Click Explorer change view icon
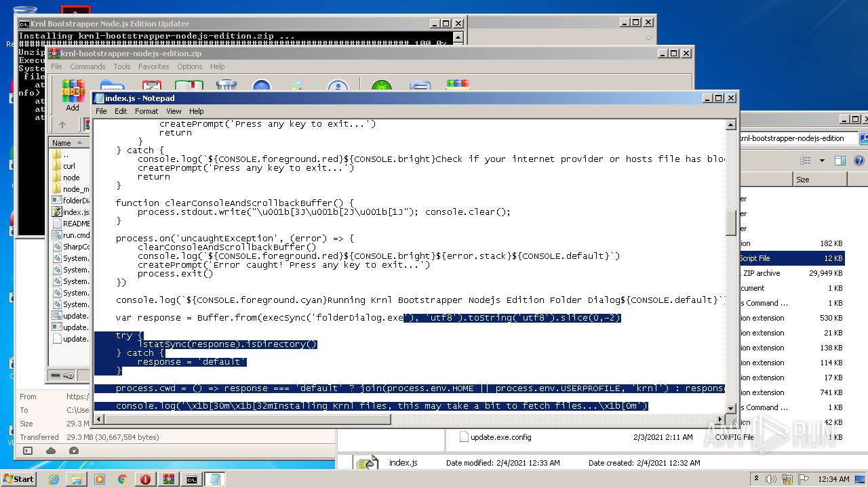868x488 pixels. pos(805,161)
